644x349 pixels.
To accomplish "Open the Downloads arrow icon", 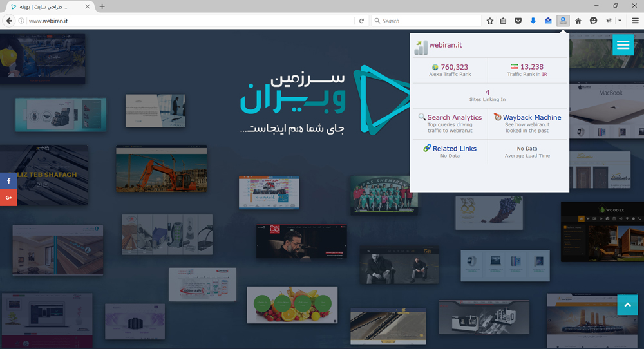I will [x=533, y=21].
